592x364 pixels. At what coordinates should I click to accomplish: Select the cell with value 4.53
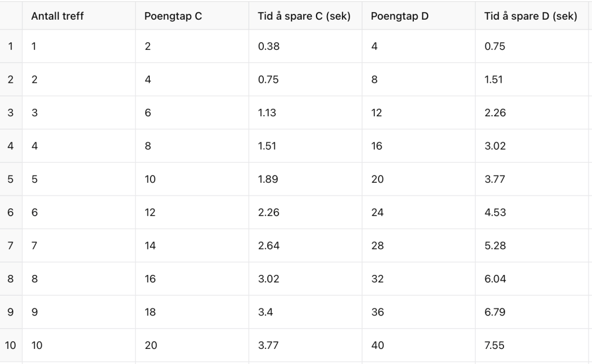[x=495, y=212]
